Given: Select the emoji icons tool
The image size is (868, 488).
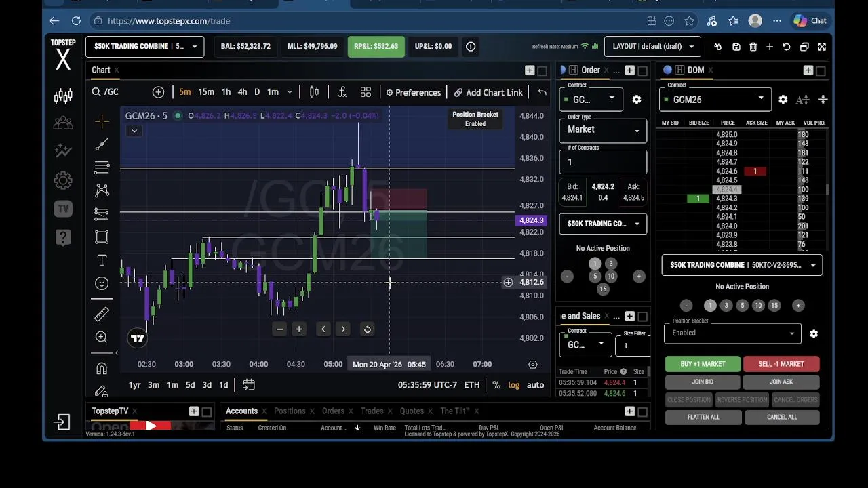Looking at the screenshot, I should click(x=102, y=283).
